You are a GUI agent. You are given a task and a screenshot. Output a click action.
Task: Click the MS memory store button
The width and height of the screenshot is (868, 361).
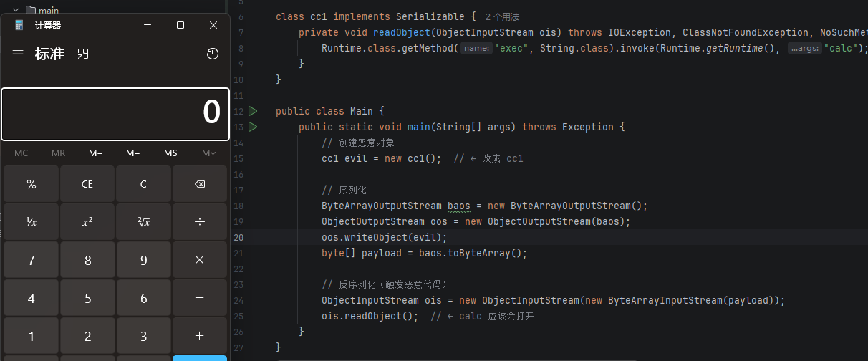pos(170,153)
